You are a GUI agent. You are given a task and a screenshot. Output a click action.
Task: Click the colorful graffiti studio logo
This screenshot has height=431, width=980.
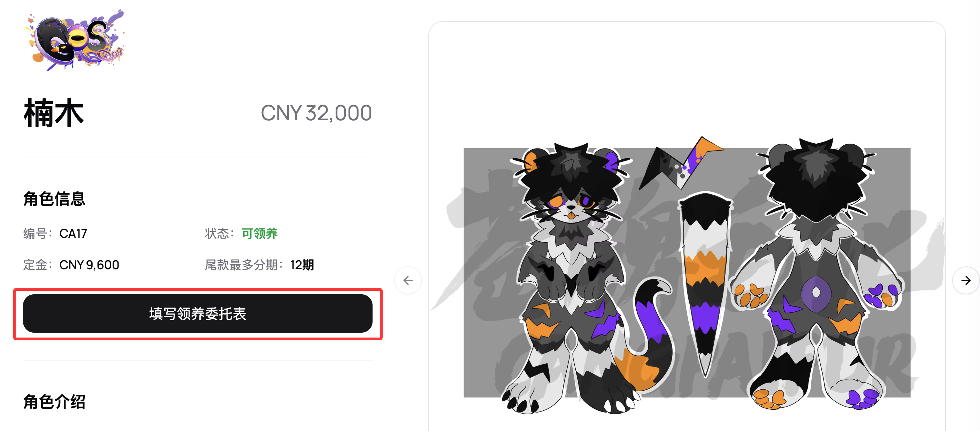pos(75,40)
